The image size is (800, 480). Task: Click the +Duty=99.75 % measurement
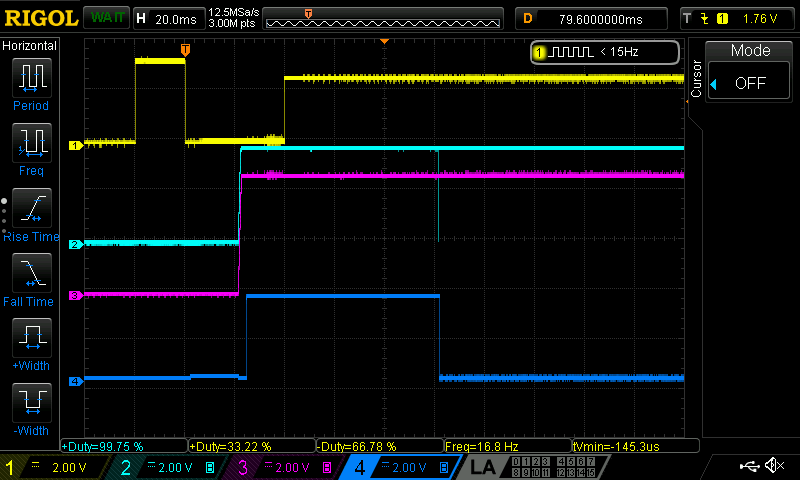pos(124,446)
